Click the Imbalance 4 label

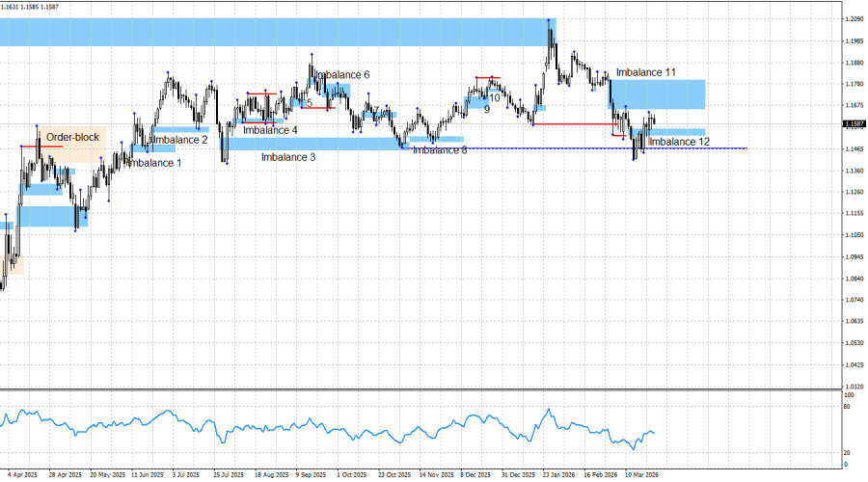click(x=270, y=130)
